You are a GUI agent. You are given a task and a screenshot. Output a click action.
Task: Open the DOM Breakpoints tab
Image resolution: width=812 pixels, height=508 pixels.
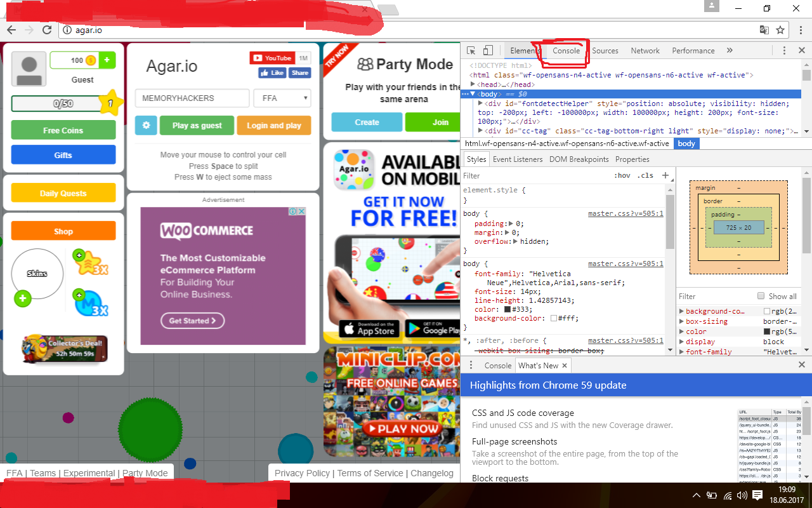(579, 159)
